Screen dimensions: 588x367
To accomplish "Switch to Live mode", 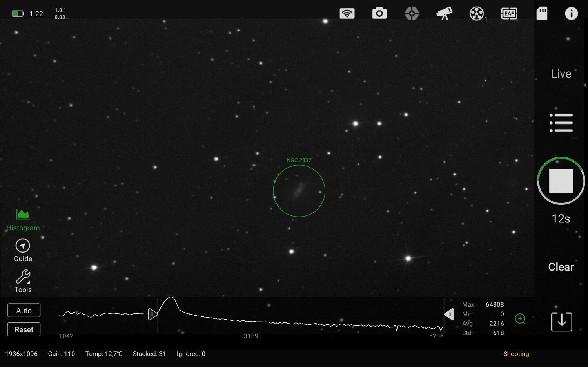I will (561, 74).
